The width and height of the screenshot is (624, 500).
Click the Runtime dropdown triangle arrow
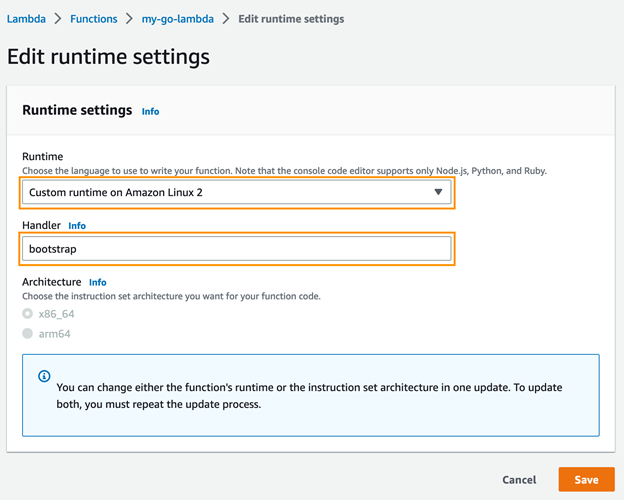(438, 192)
